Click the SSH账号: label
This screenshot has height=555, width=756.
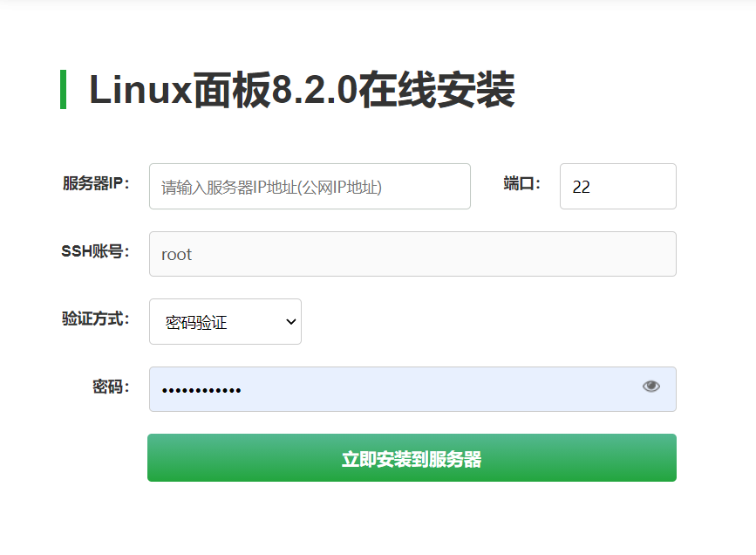point(95,251)
